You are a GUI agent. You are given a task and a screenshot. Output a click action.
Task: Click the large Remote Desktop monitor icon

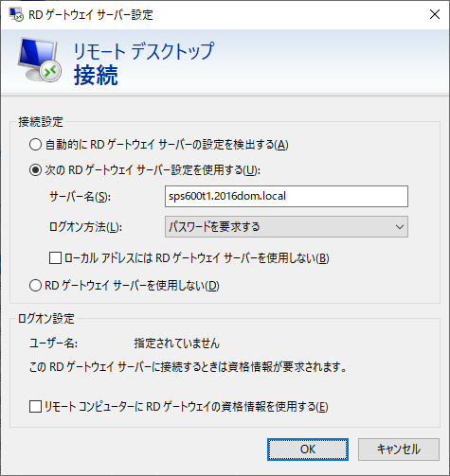[39, 60]
